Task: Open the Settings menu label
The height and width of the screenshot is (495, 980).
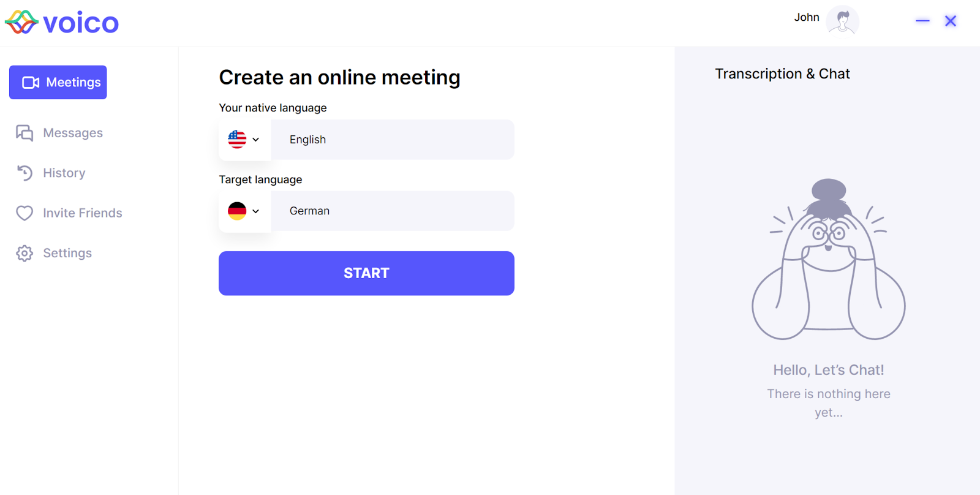Action: pyautogui.click(x=67, y=253)
